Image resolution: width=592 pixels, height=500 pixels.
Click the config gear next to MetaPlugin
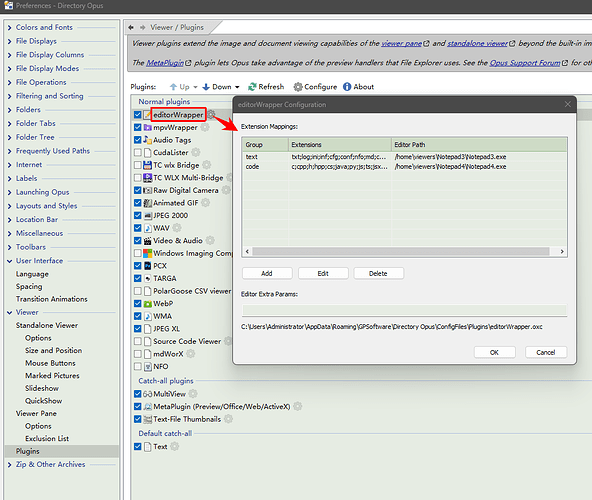point(298,406)
